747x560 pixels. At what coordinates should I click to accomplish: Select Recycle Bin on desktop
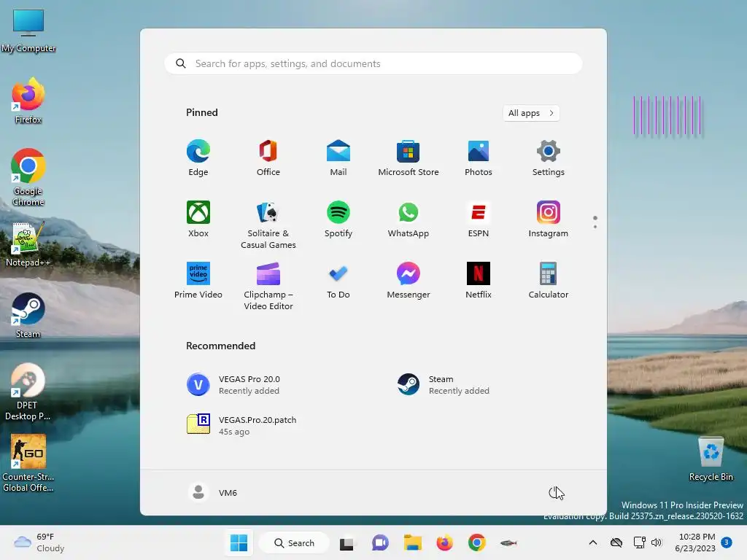pos(711,459)
